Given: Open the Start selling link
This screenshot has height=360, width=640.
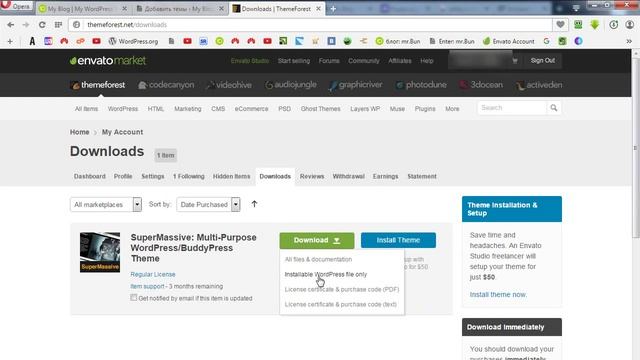Looking at the screenshot, I should tap(294, 61).
